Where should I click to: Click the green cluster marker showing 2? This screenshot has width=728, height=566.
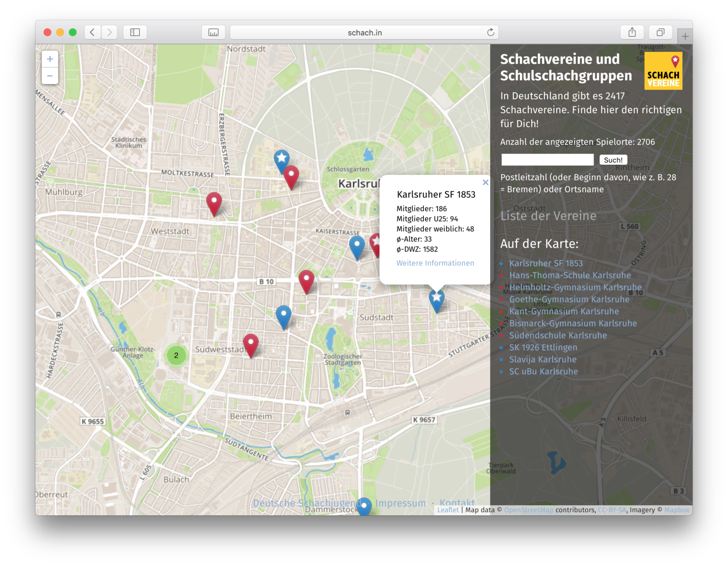click(x=176, y=355)
